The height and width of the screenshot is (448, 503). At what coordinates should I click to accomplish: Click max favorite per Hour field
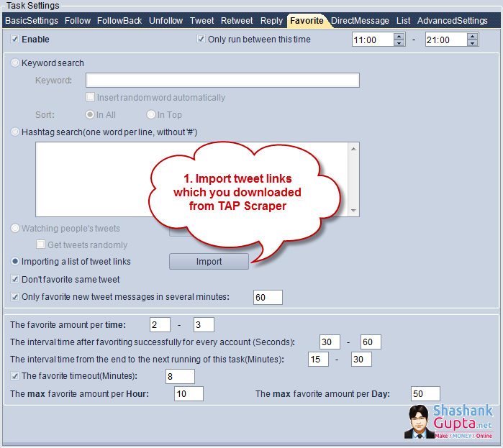click(x=189, y=394)
